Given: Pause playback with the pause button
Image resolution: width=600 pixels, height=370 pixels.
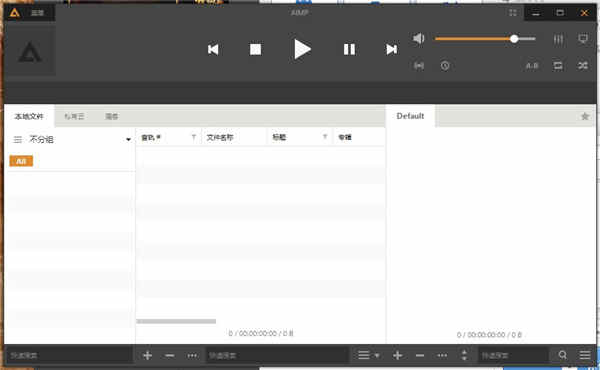Looking at the screenshot, I should click(x=349, y=49).
